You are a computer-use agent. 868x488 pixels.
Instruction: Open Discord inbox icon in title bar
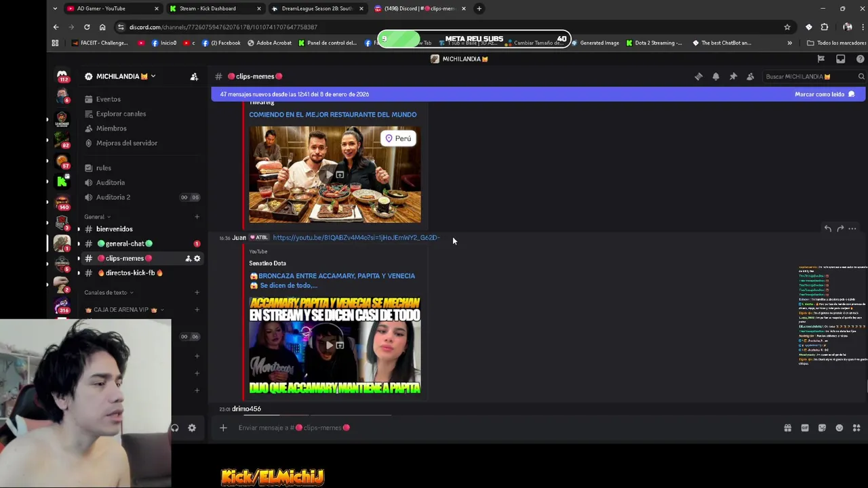tap(841, 59)
